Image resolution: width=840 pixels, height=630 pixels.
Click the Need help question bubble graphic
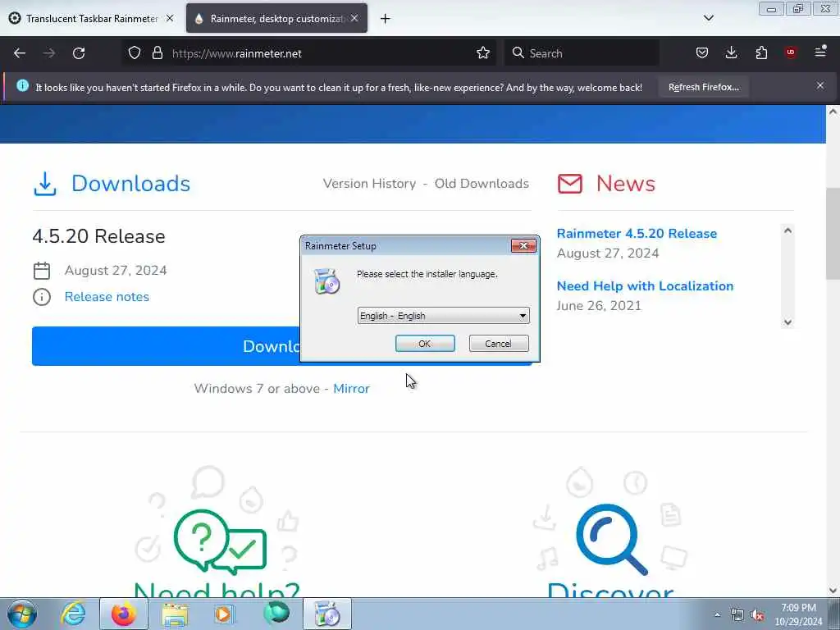click(x=220, y=541)
